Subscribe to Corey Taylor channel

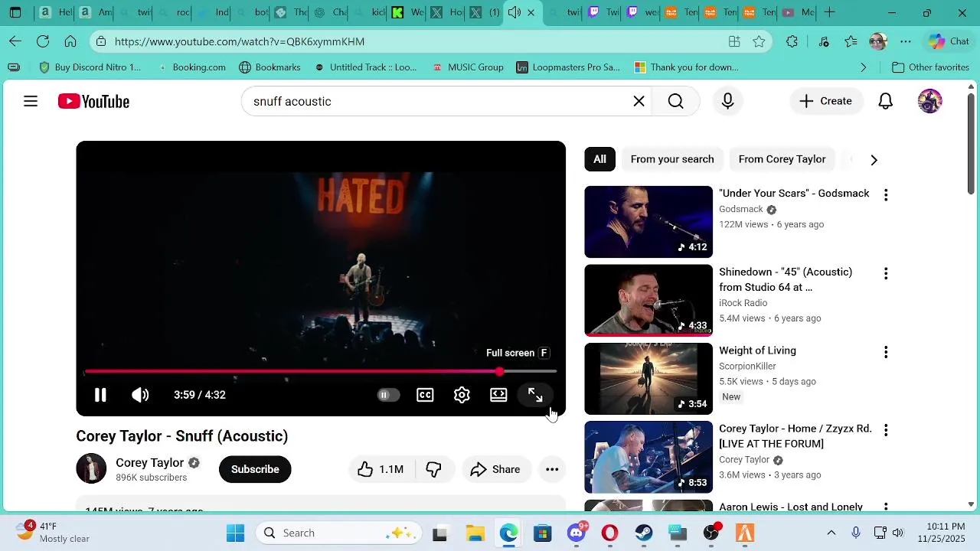[x=255, y=469]
